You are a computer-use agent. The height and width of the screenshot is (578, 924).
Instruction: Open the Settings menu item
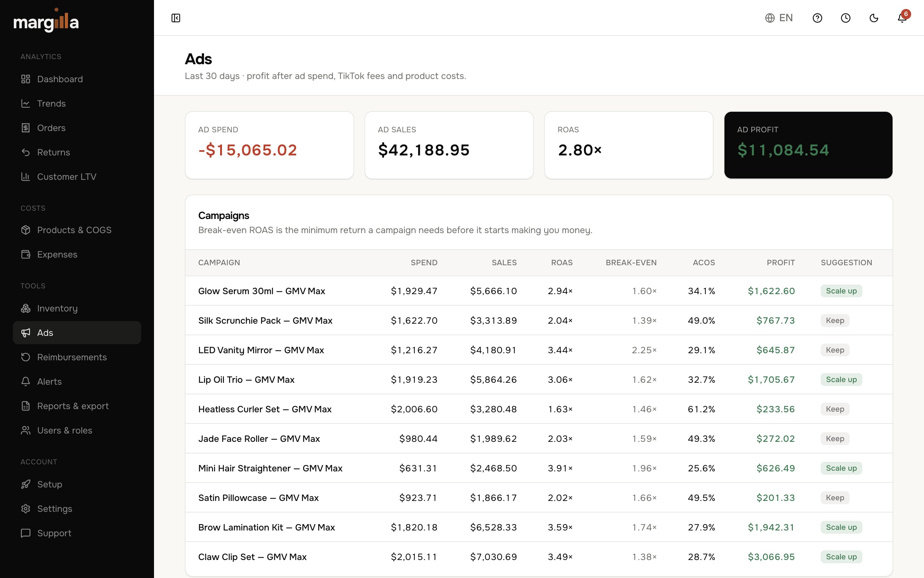point(77,509)
